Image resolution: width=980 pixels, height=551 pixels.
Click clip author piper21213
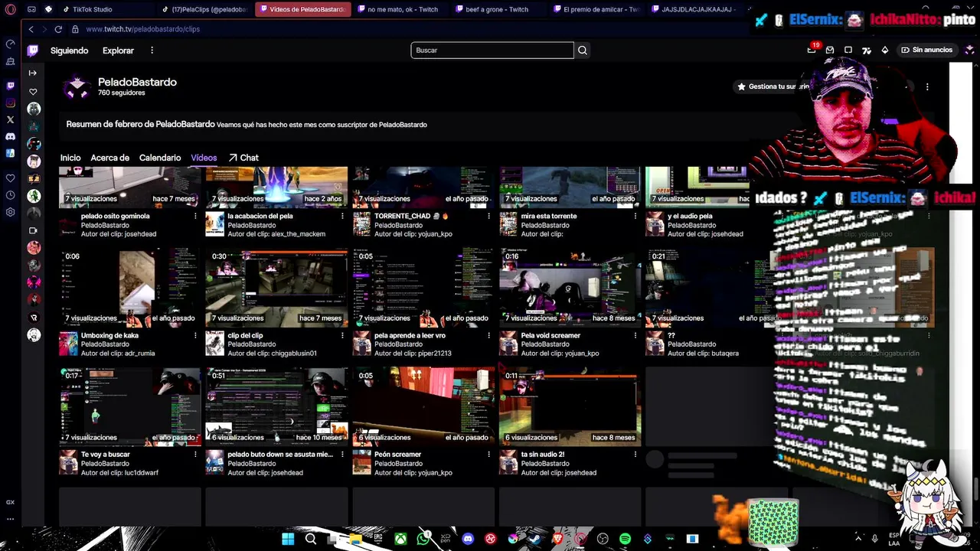(434, 354)
